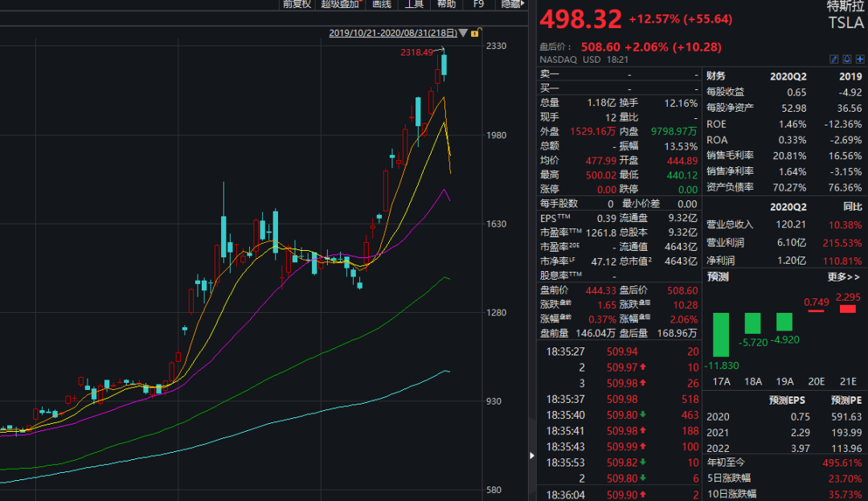Click 更多>> link in 预测 section
This screenshot has width=868, height=501.
(x=844, y=277)
